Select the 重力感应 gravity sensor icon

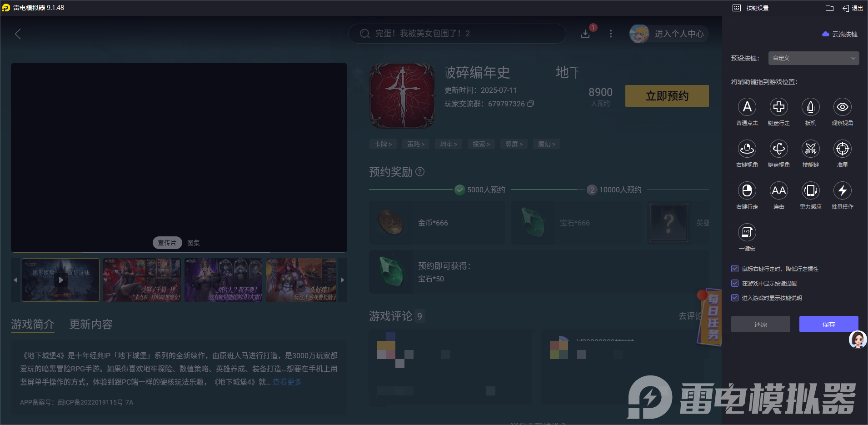tap(810, 190)
